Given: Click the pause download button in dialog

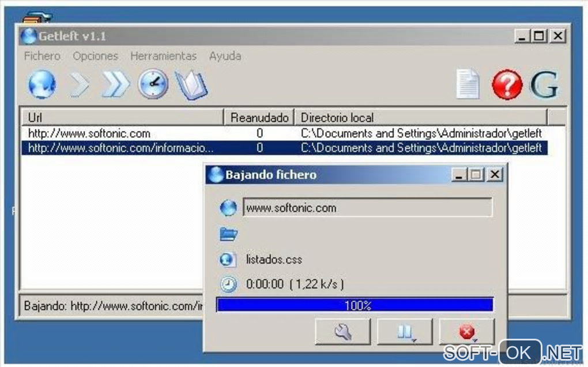Looking at the screenshot, I should pyautogui.click(x=405, y=332).
